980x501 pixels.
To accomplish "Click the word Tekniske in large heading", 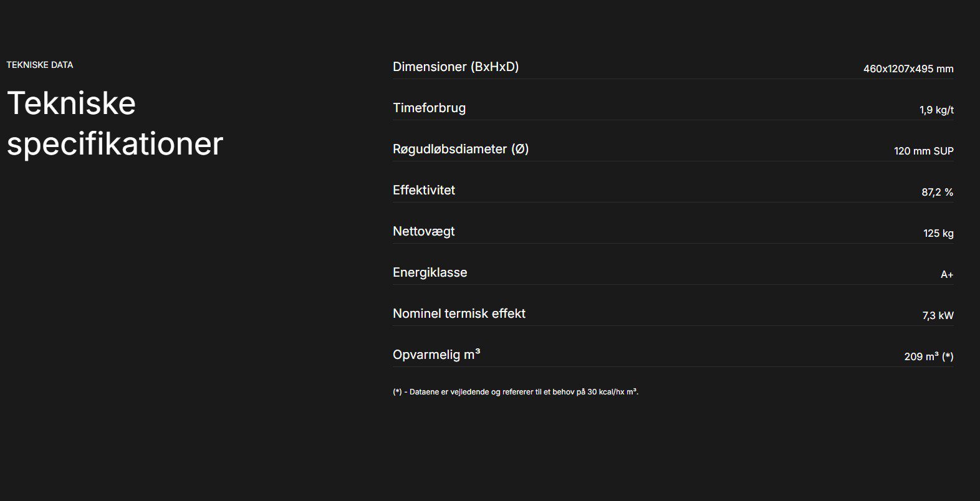I will pos(71,103).
